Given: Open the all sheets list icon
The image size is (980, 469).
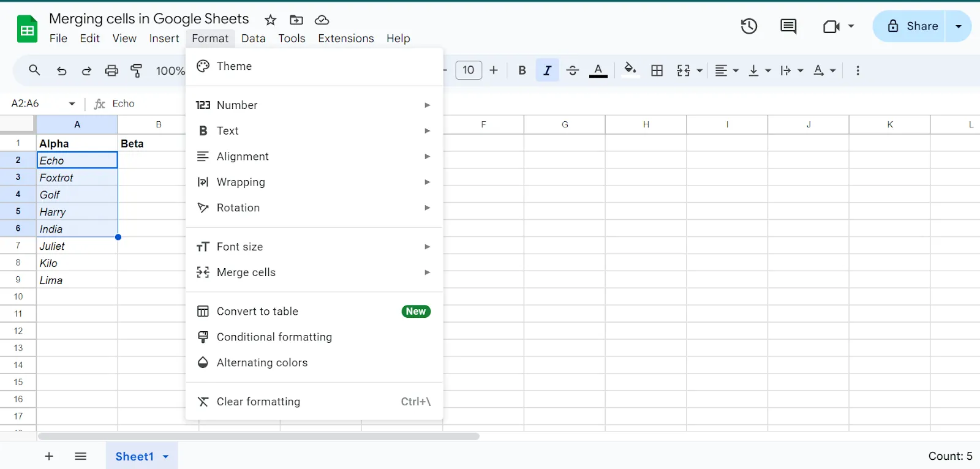Looking at the screenshot, I should click(80, 456).
